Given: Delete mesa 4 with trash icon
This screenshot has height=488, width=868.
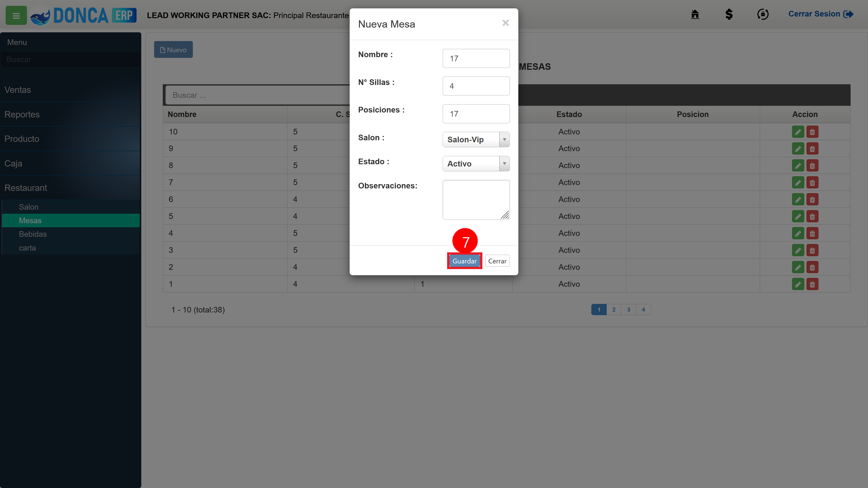Looking at the screenshot, I should 812,233.
